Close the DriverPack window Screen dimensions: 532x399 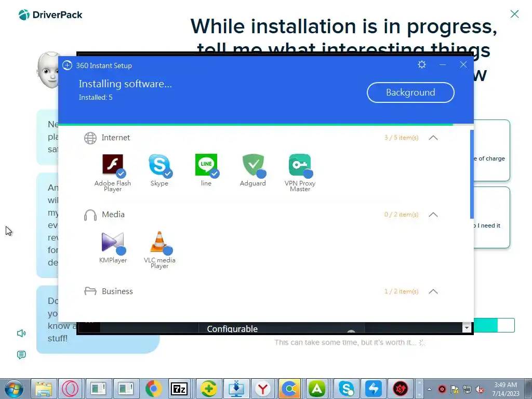[514, 14]
